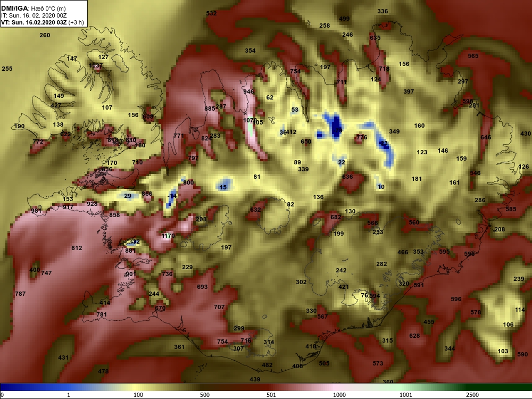This screenshot has height=399, width=532.
Task: Click the map value '682'
Action: 336,217
